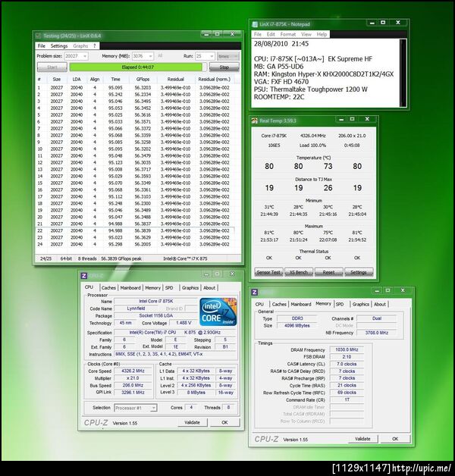
Task: Switch to SPD tab in CPU-Z Memory window
Action: pyautogui.click(x=340, y=304)
